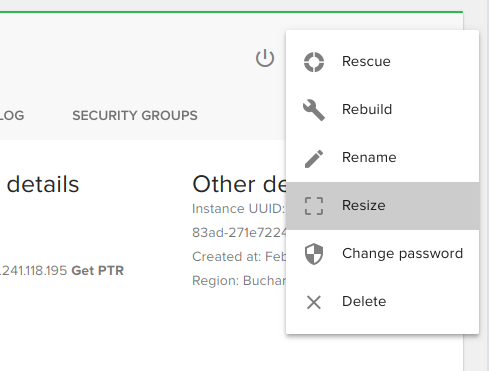Click the Other details heading
This screenshot has width=489, height=371.
239,184
